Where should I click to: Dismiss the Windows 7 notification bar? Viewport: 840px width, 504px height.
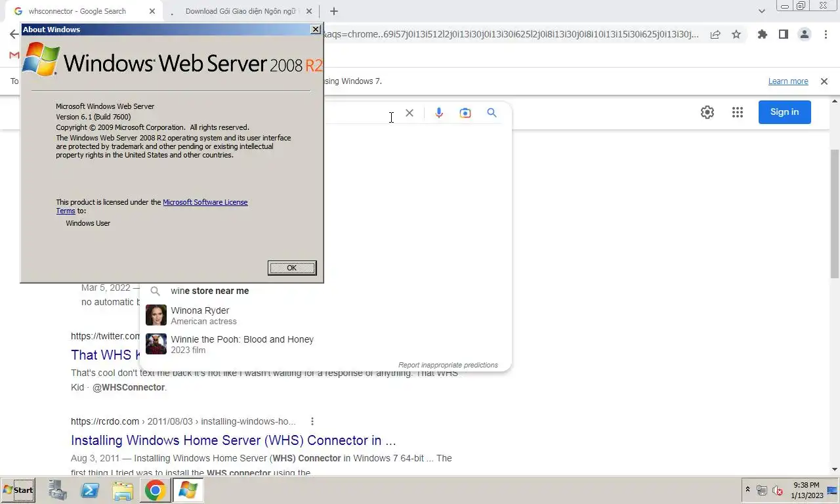(x=824, y=81)
